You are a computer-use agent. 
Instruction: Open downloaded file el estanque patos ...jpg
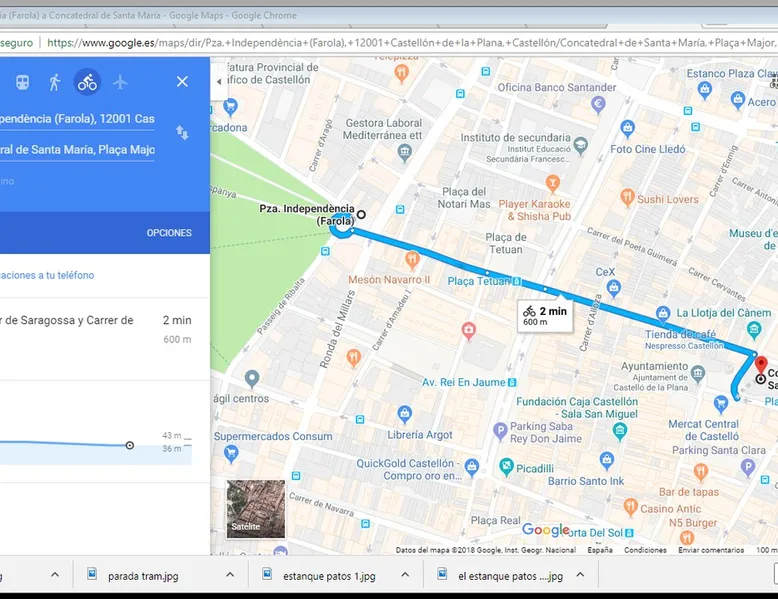tap(510, 576)
